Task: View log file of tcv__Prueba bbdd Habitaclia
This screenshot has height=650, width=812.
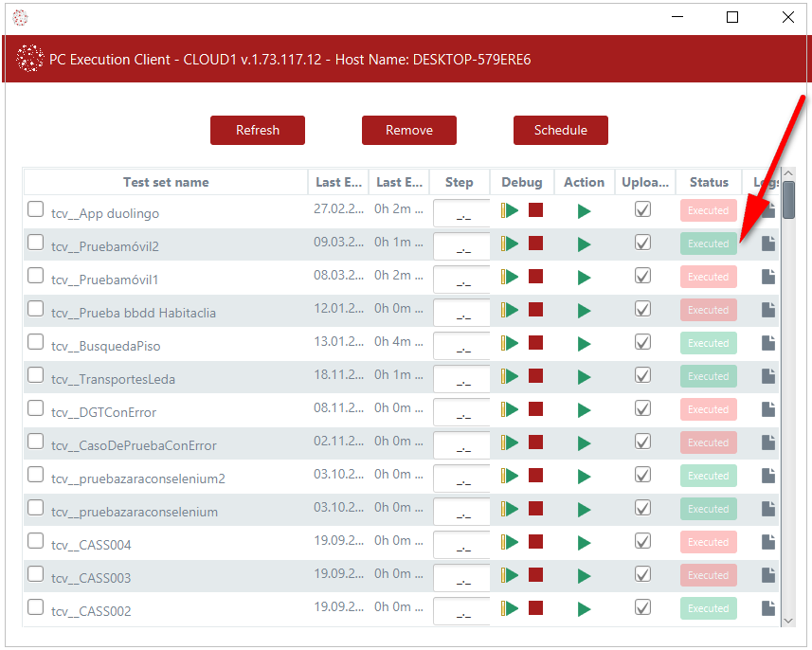Action: pyautogui.click(x=768, y=310)
